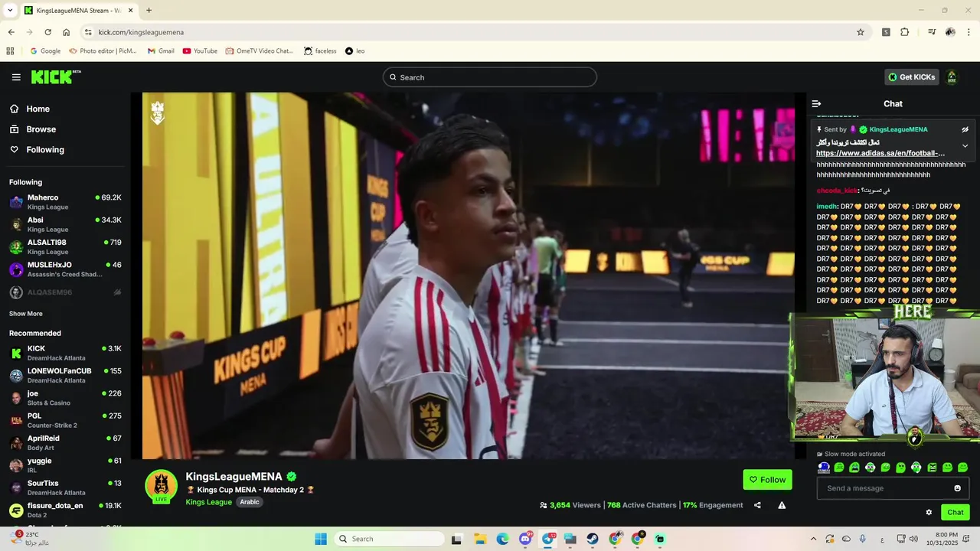The width and height of the screenshot is (980, 551).
Task: Open MUSLEHxJO channel
Action: (x=65, y=269)
